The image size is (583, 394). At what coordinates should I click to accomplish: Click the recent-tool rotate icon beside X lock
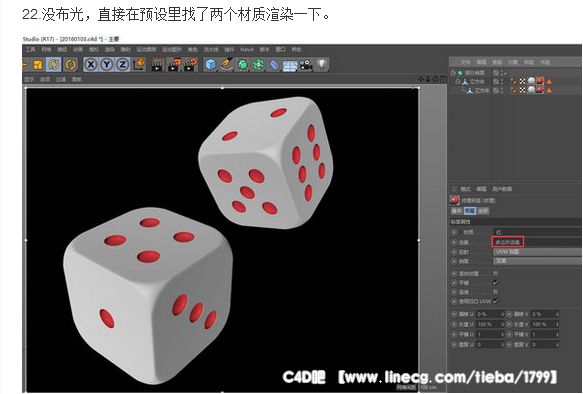pos(70,65)
